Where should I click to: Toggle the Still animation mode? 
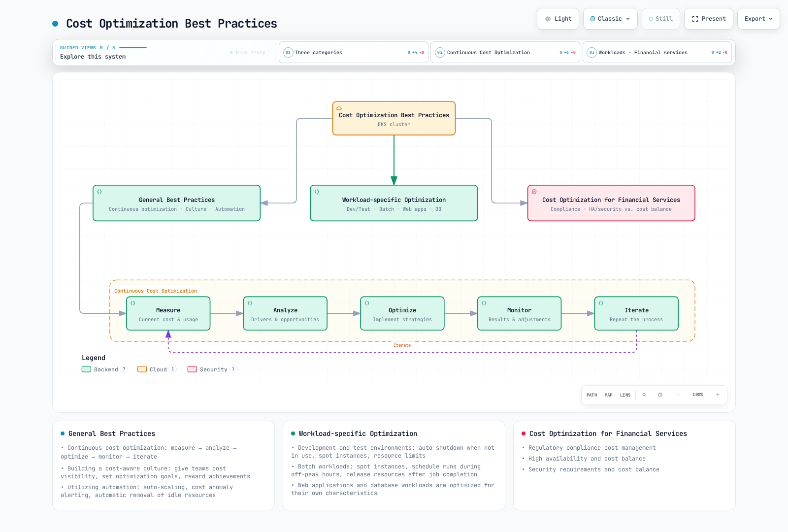661,19
